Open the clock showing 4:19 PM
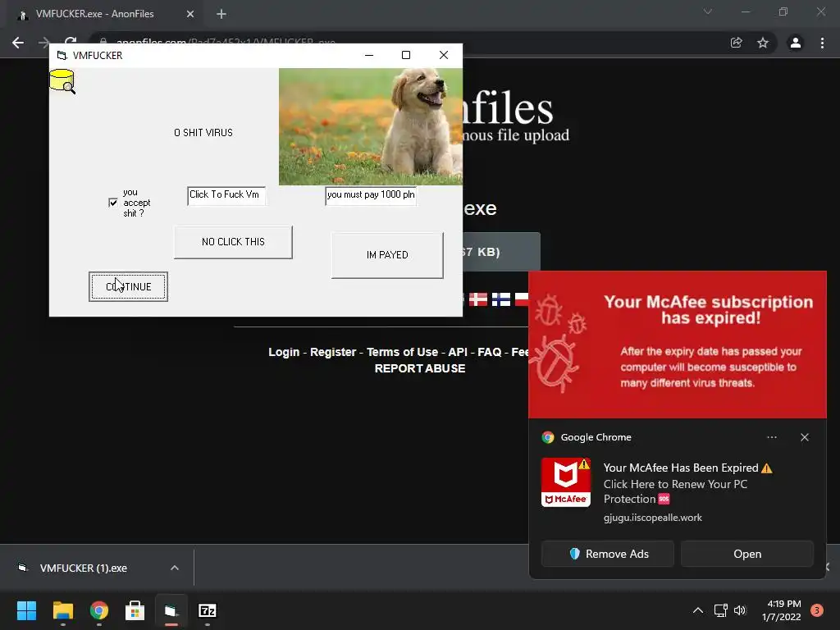 (x=782, y=610)
